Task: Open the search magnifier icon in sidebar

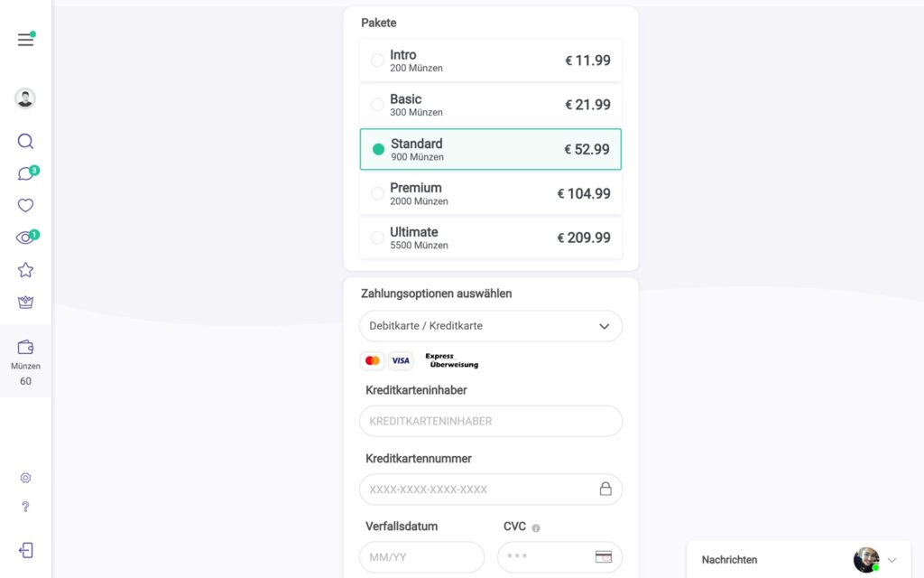Action: pos(25,142)
